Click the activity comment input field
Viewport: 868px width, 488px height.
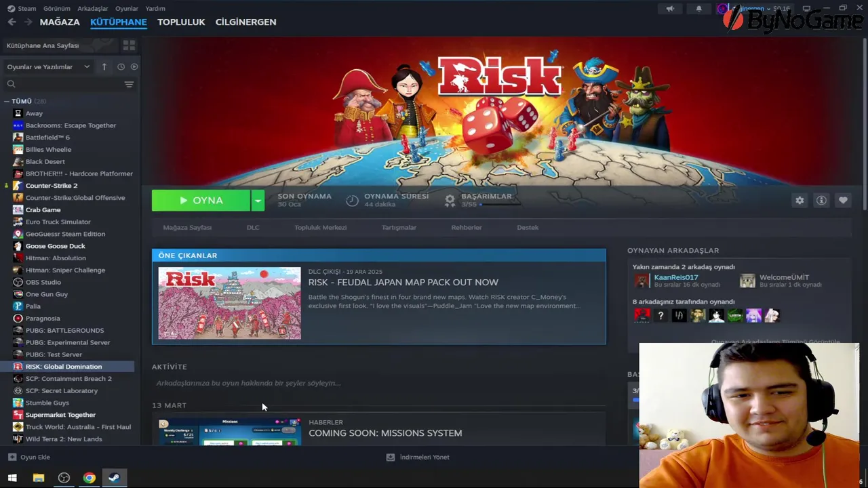tap(378, 383)
